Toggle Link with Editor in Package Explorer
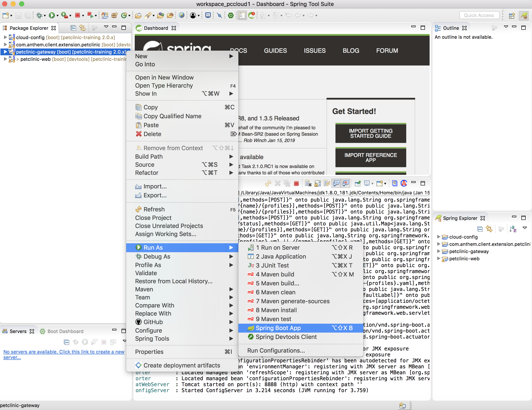Screen dimensions: 532x410 [82, 28]
